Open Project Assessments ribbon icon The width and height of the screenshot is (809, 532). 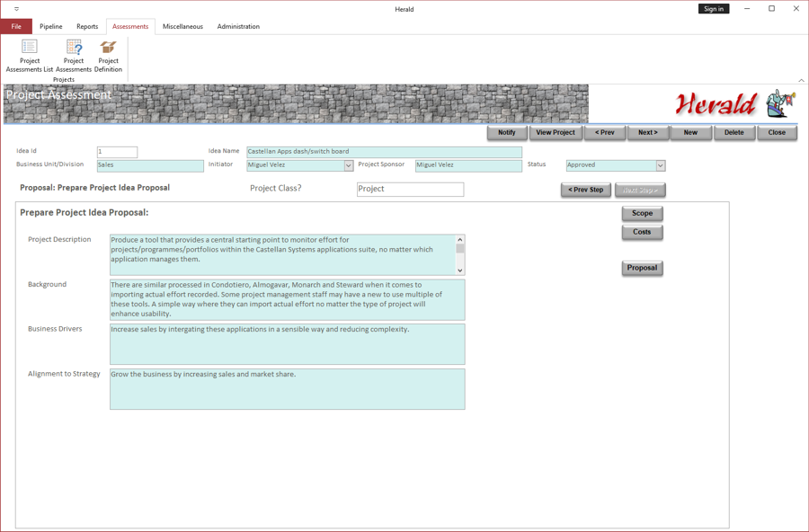pos(74,55)
